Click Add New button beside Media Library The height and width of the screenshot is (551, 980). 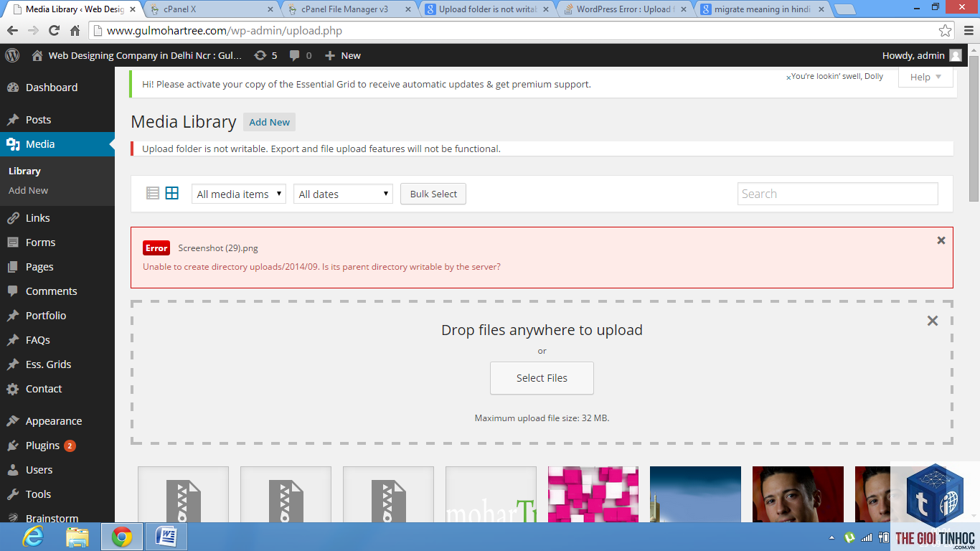(x=269, y=122)
